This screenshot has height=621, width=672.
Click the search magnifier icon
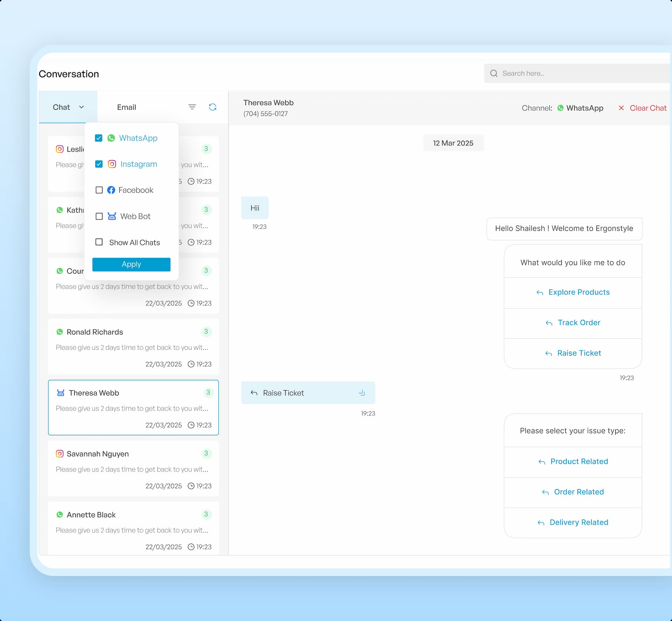coord(493,73)
